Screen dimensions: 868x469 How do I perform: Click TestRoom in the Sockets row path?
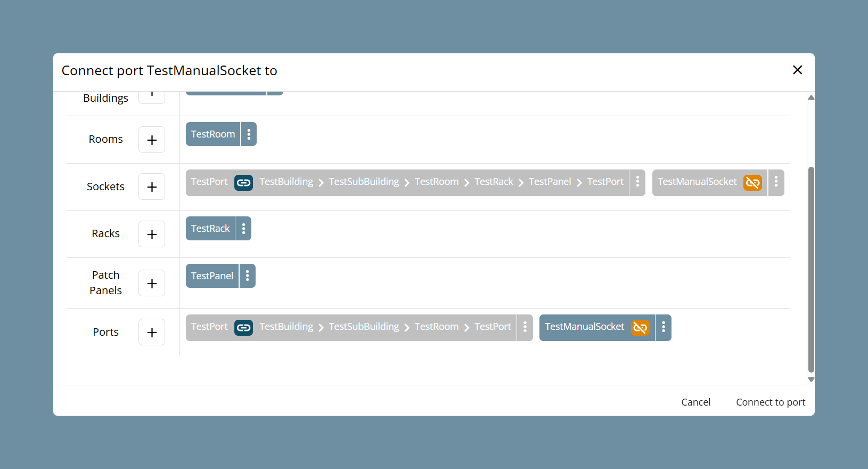437,182
